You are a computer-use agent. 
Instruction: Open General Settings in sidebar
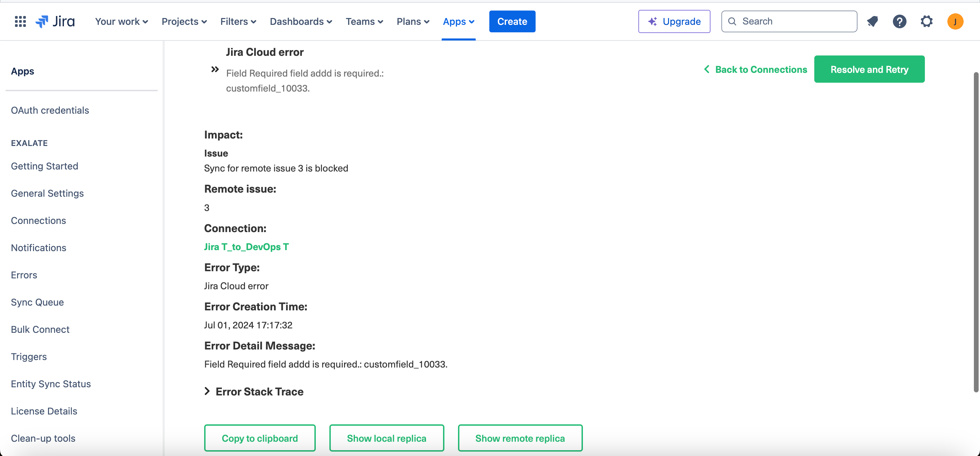click(x=47, y=193)
